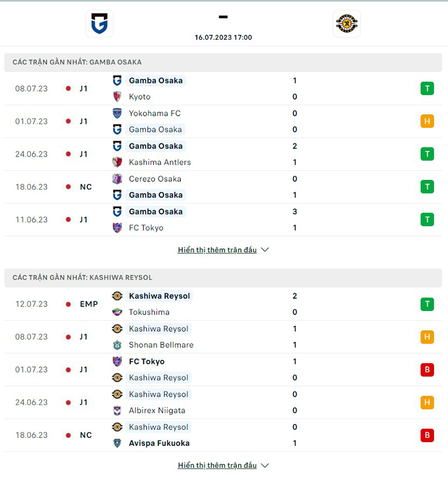448x484 pixels.
Task: Click the Hiển thị thêm trận đấu link under Gamba's matches
Action: click(x=218, y=250)
